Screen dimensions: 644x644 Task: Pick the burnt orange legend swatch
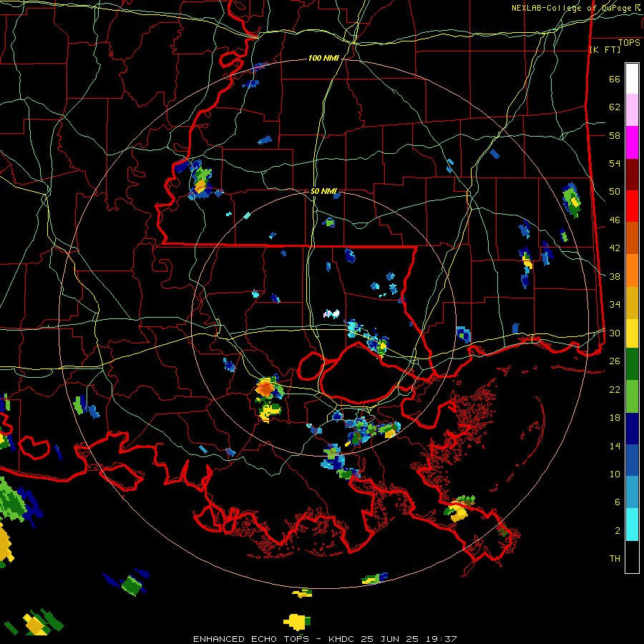(x=632, y=238)
